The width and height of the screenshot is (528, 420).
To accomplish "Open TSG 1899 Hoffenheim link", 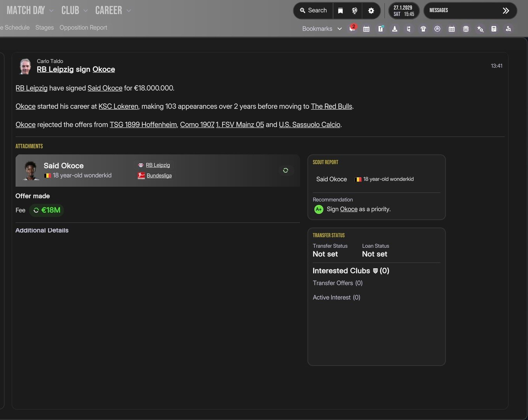I will [143, 125].
